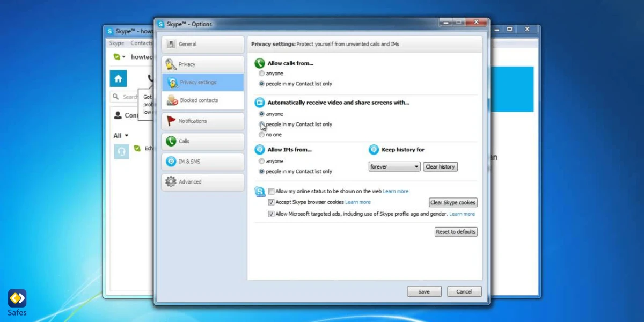The height and width of the screenshot is (322, 644).
Task: Select no one for video sharing
Action: 261,135
